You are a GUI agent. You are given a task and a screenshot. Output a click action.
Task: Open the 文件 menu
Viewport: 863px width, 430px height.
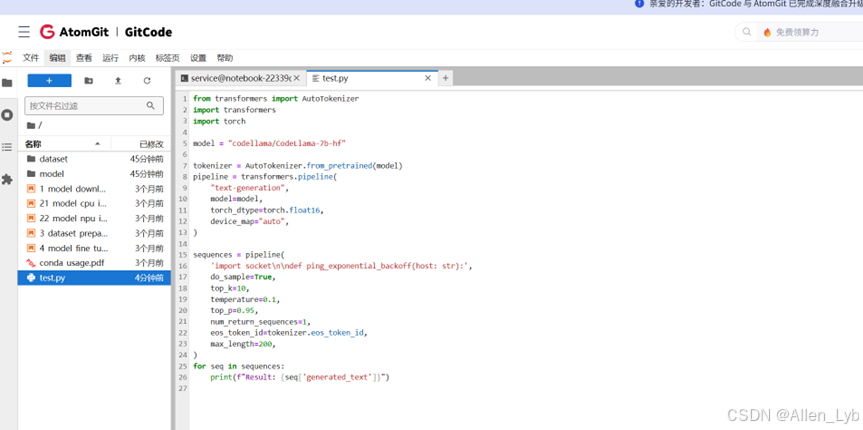pos(31,58)
